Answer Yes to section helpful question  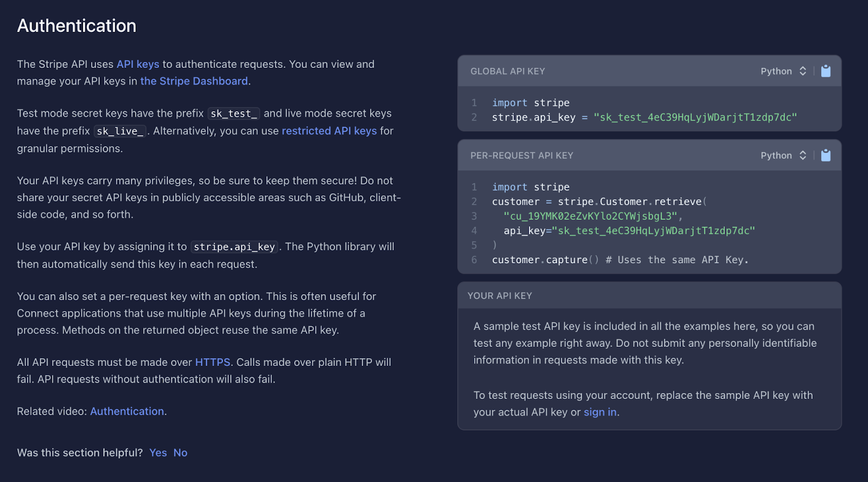click(x=158, y=453)
